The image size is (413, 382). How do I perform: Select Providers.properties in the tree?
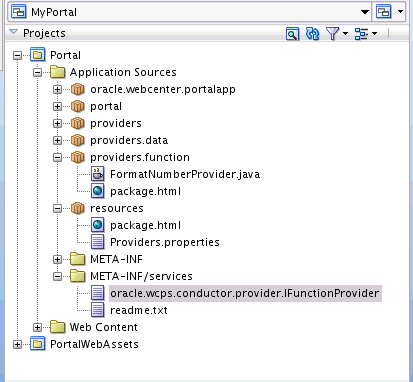pos(165,242)
